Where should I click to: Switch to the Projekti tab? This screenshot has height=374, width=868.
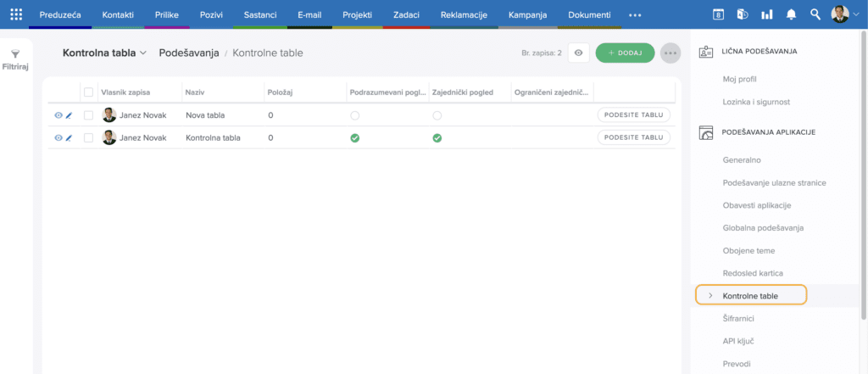[357, 15]
